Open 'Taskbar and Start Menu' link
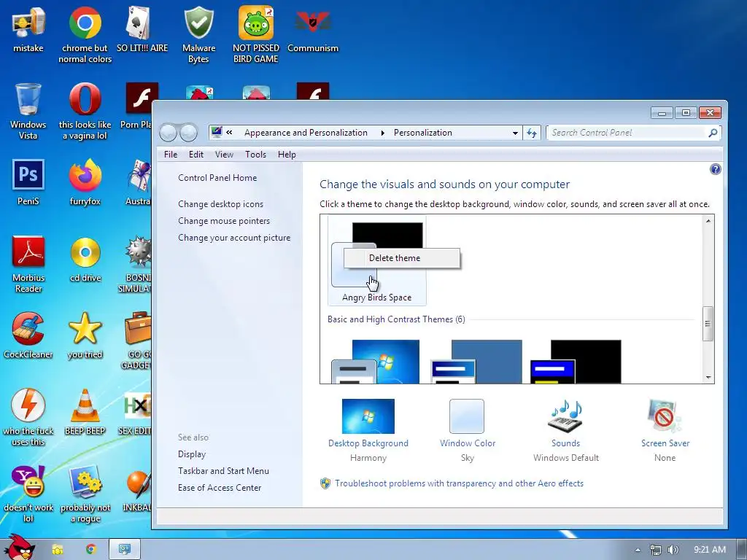The width and height of the screenshot is (747, 560). (x=223, y=471)
